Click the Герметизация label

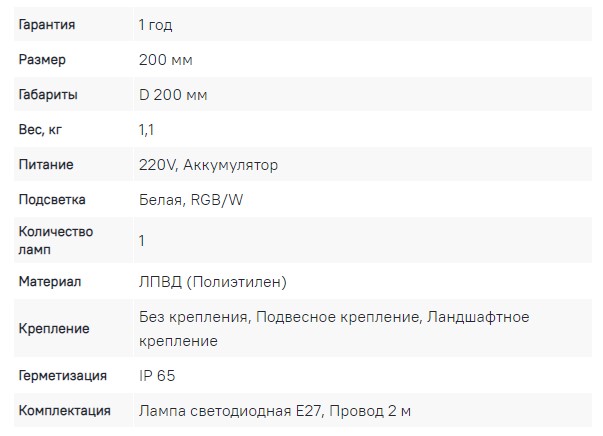(x=63, y=375)
